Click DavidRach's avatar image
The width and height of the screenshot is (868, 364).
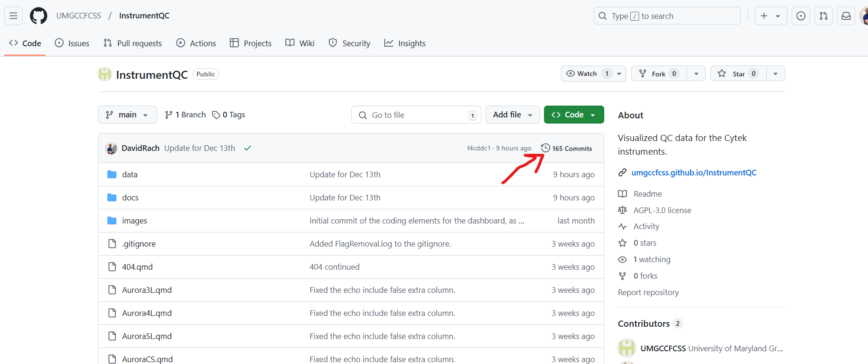111,148
